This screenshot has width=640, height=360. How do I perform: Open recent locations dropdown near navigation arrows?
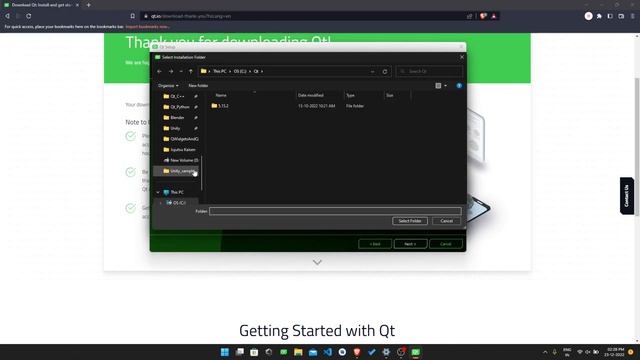[x=181, y=71]
